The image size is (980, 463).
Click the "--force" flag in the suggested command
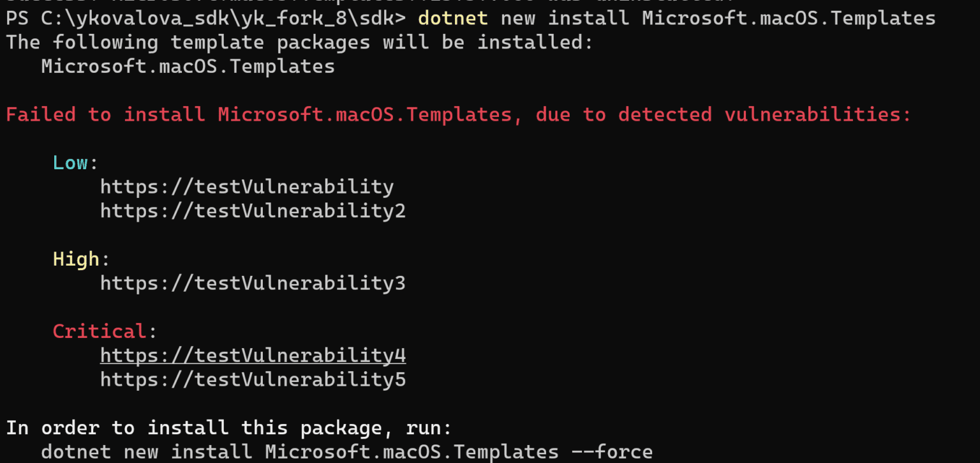click(612, 452)
